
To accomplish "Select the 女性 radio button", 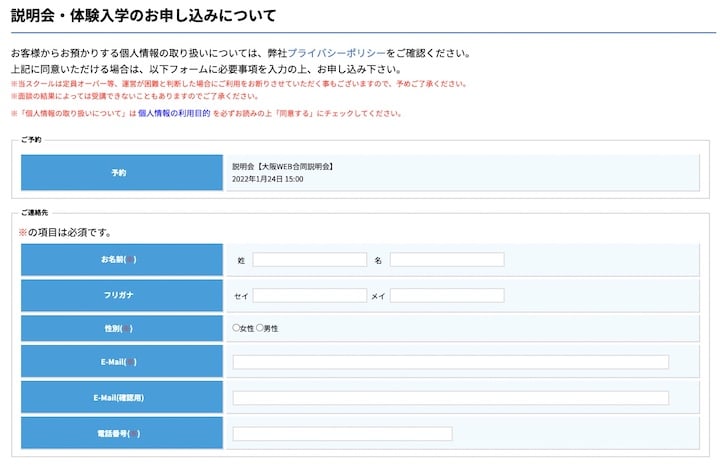I will click(236, 328).
